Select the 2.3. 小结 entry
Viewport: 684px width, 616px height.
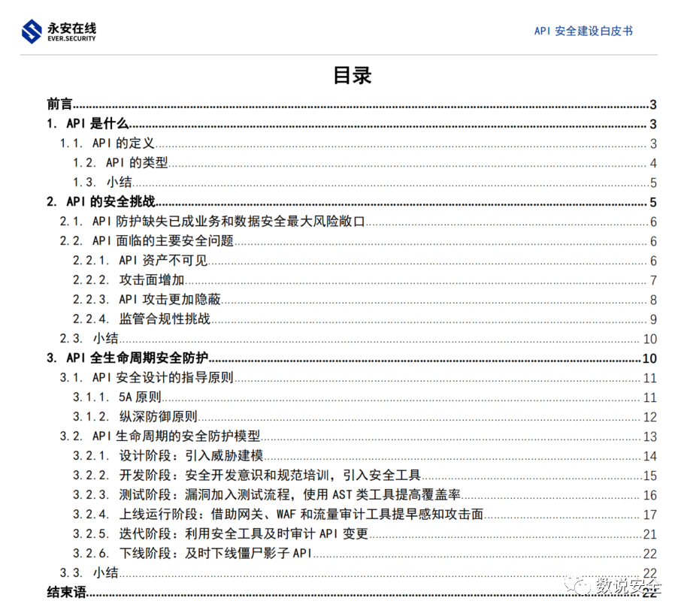click(358, 339)
